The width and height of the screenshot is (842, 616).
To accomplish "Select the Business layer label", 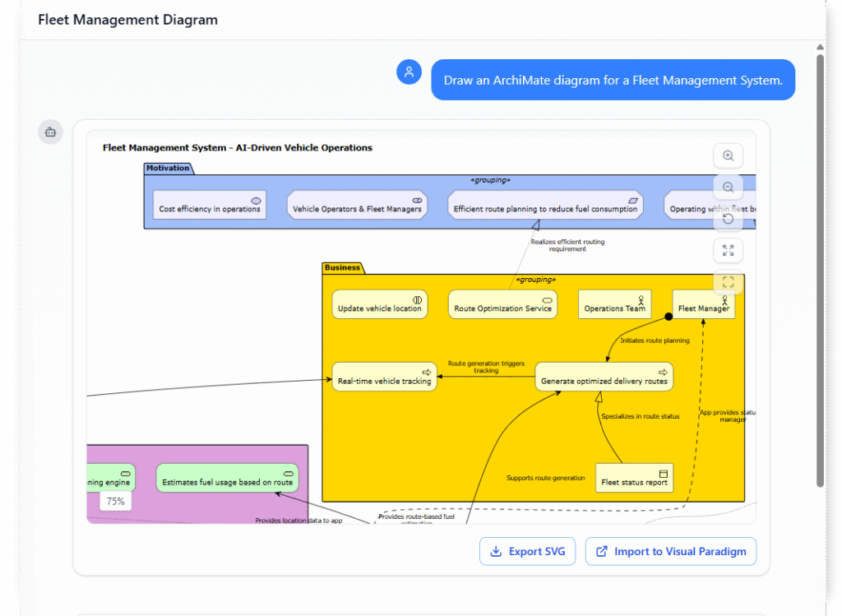I will [x=343, y=267].
